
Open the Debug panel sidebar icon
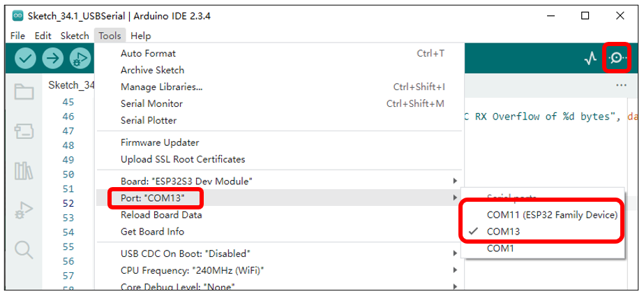[24, 209]
